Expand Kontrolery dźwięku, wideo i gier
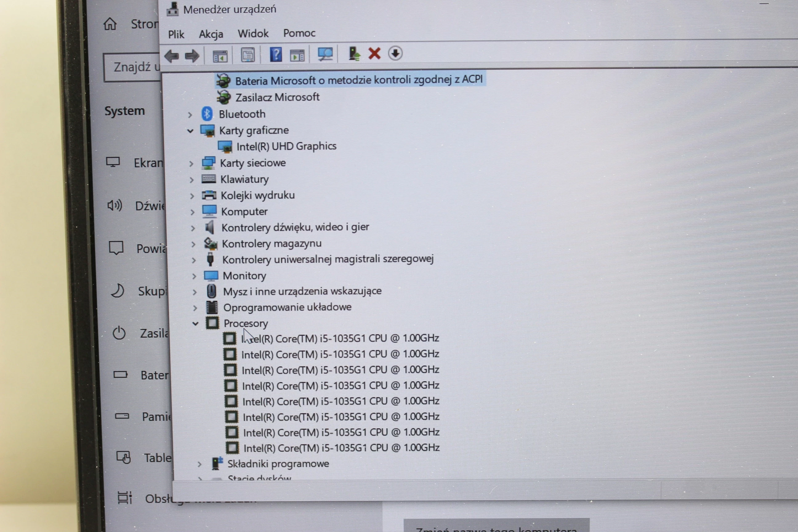 tap(193, 228)
